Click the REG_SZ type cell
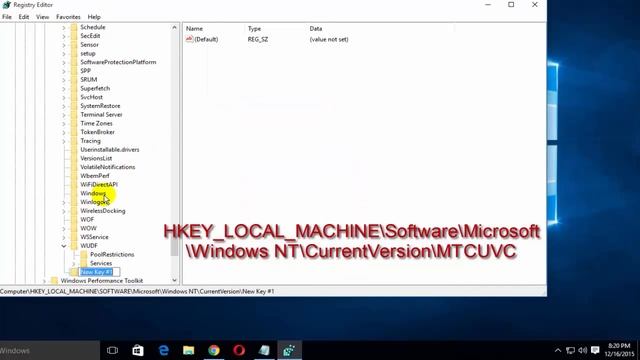 258,40
